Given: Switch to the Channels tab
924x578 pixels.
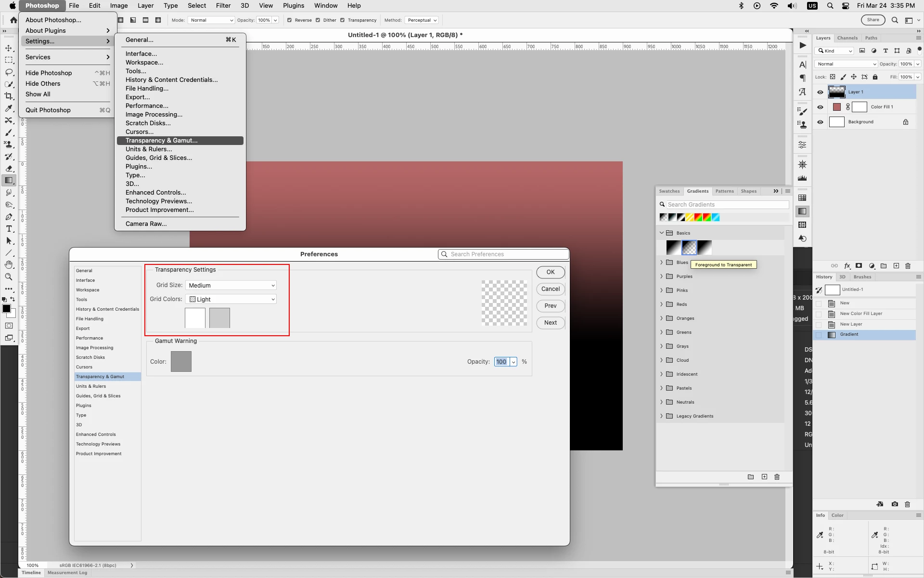Looking at the screenshot, I should 847,38.
